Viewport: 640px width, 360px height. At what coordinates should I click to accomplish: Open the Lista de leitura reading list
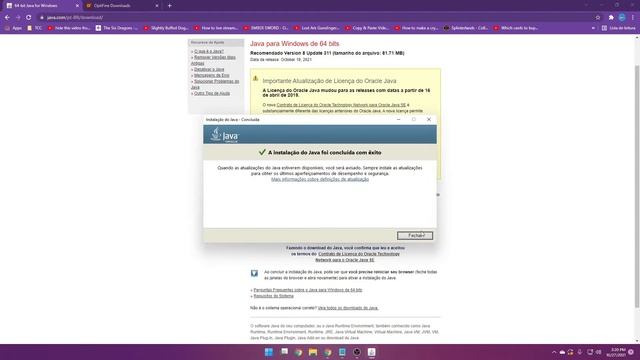(x=618, y=28)
